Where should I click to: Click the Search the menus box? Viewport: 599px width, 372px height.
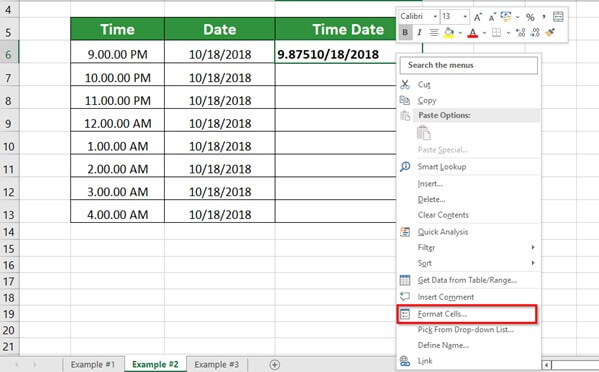tap(468, 65)
